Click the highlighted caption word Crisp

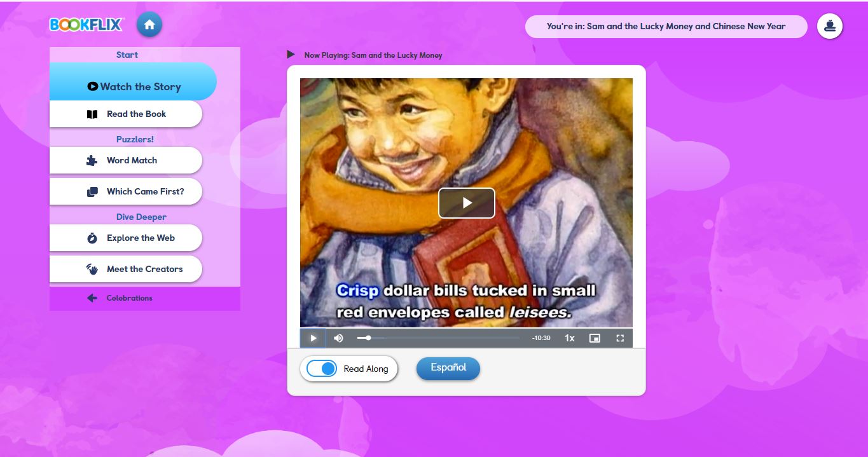[x=357, y=290]
